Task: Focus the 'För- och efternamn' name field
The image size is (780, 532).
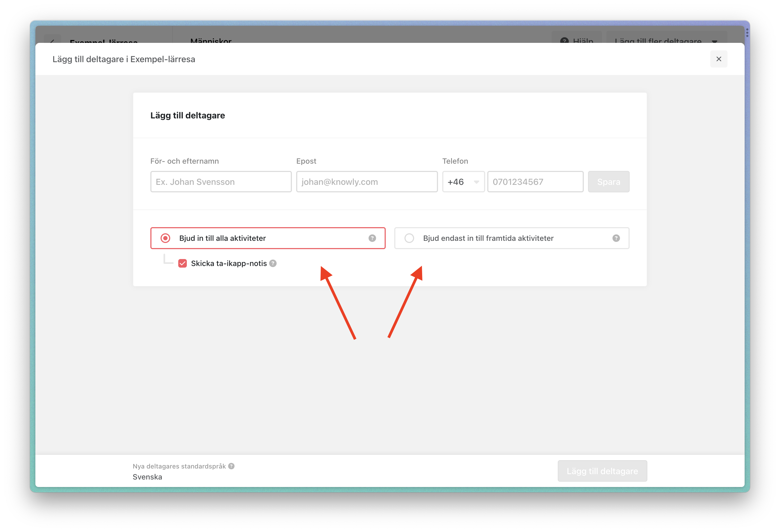Action: (x=221, y=182)
